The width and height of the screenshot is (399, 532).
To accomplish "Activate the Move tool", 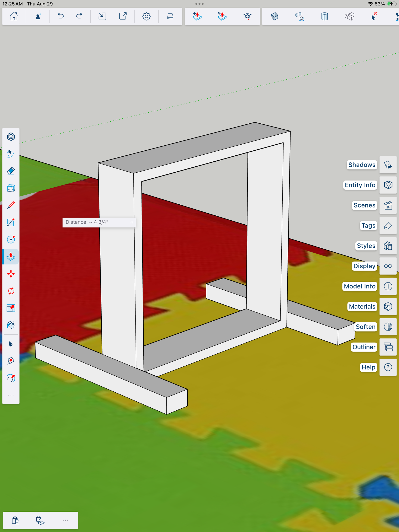I will [x=11, y=274].
